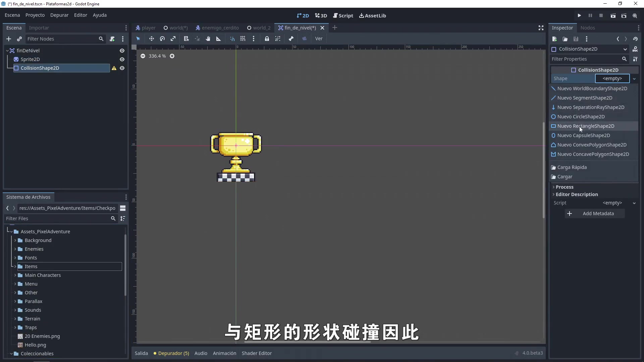Choose Nuevo RectangleShape2D from the list
Viewport: 644px width, 362px height.
[586, 126]
